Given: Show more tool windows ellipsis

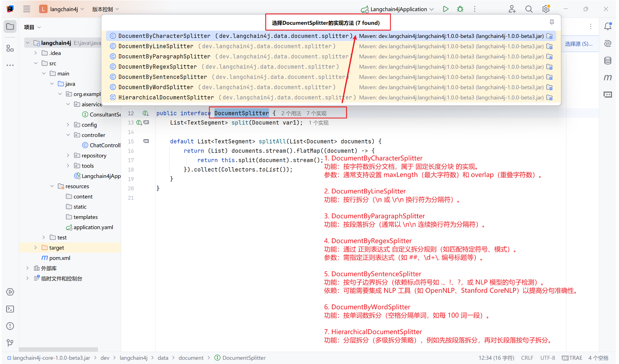Looking at the screenshot, I should coord(10,65).
